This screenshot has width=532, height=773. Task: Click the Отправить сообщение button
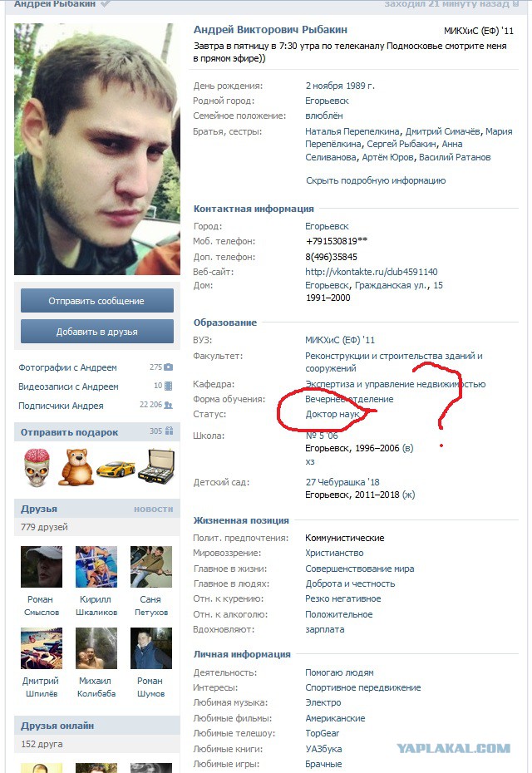pyautogui.click(x=97, y=301)
